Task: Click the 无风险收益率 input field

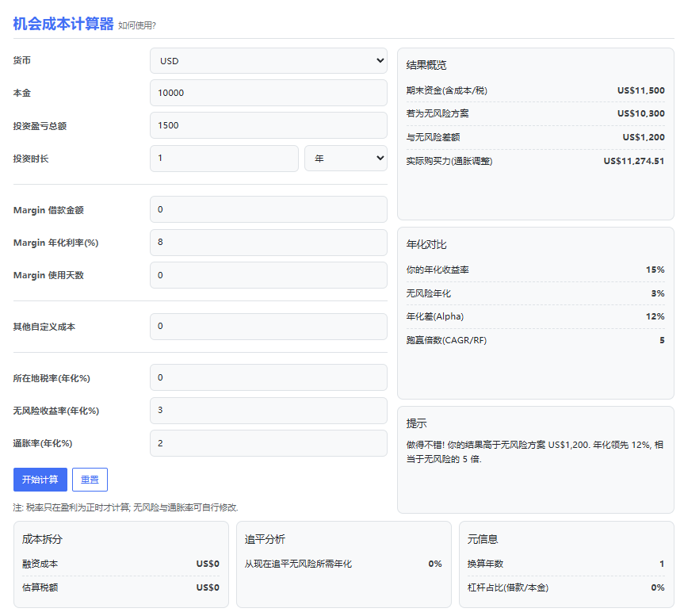Action: tap(268, 411)
